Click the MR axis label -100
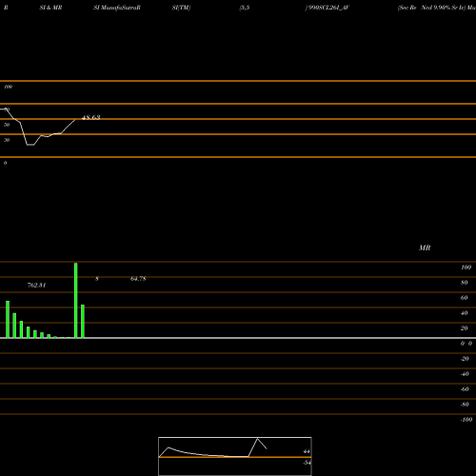 [466, 420]
